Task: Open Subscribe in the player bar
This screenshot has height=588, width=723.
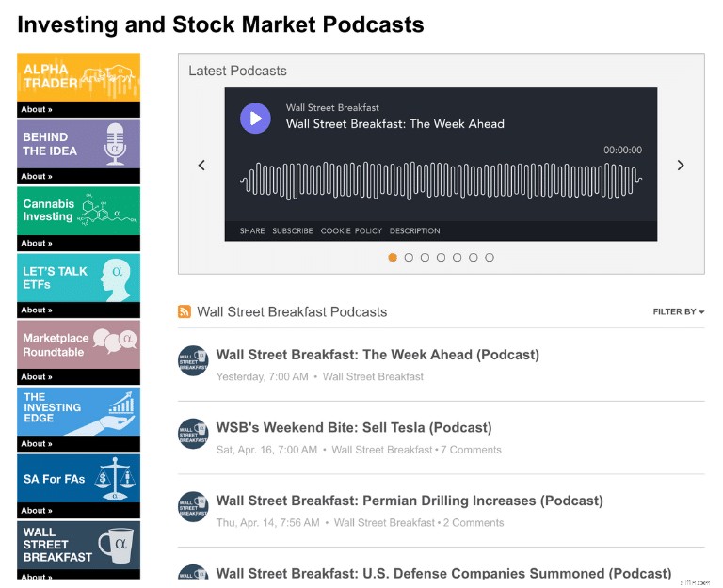Action: point(293,230)
